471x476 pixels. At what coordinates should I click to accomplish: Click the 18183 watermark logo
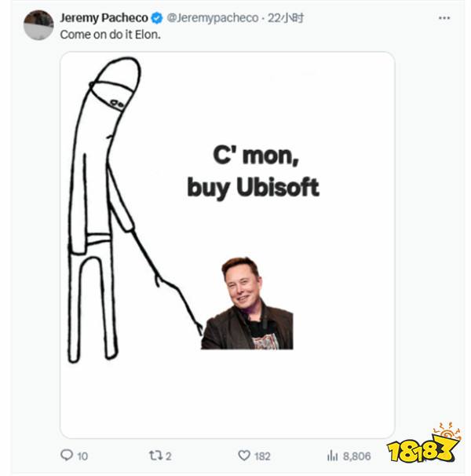point(424,444)
